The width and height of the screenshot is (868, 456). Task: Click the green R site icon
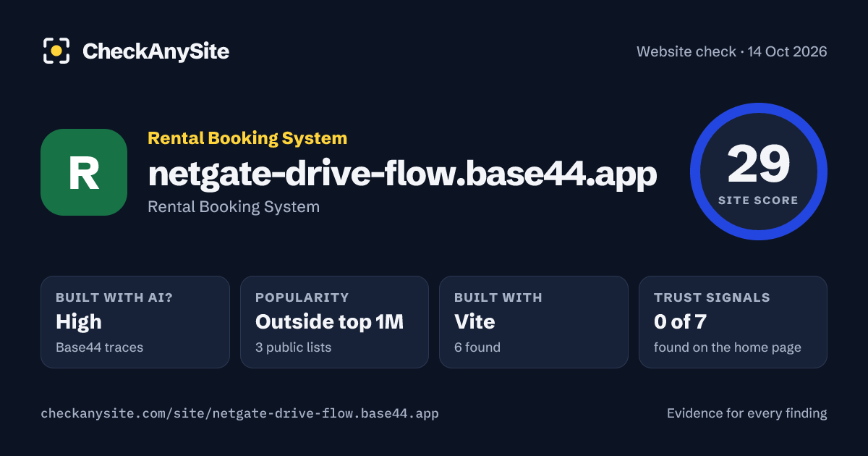coord(84,172)
